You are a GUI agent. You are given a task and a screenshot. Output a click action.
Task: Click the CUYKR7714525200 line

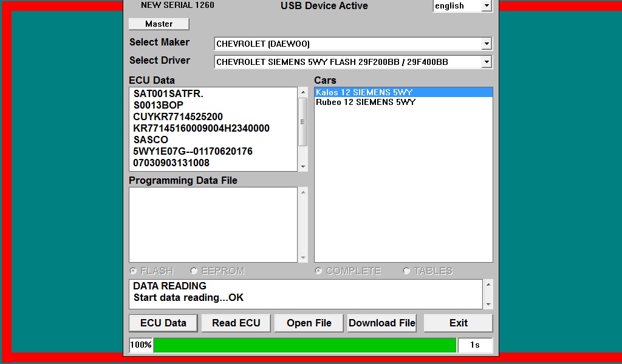tap(178, 117)
